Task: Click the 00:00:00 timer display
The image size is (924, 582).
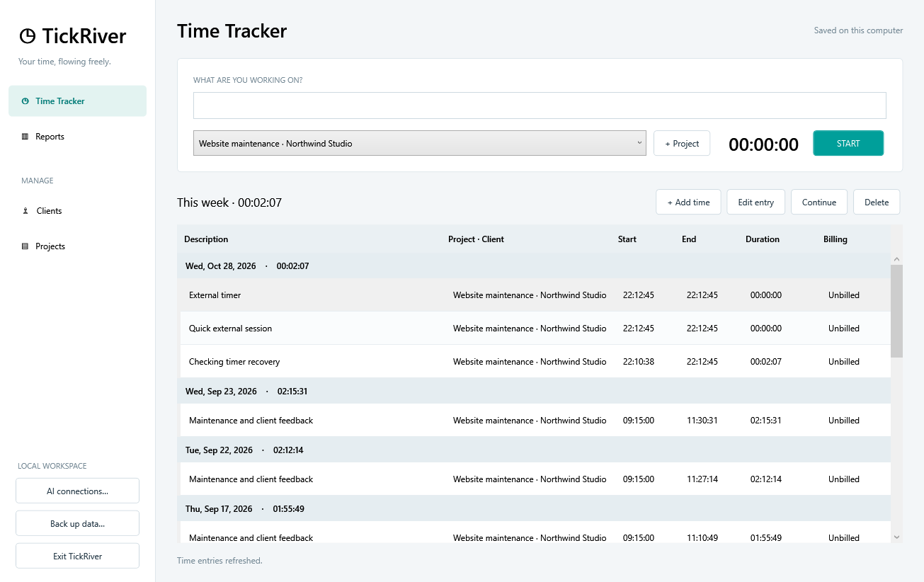Action: coord(763,144)
